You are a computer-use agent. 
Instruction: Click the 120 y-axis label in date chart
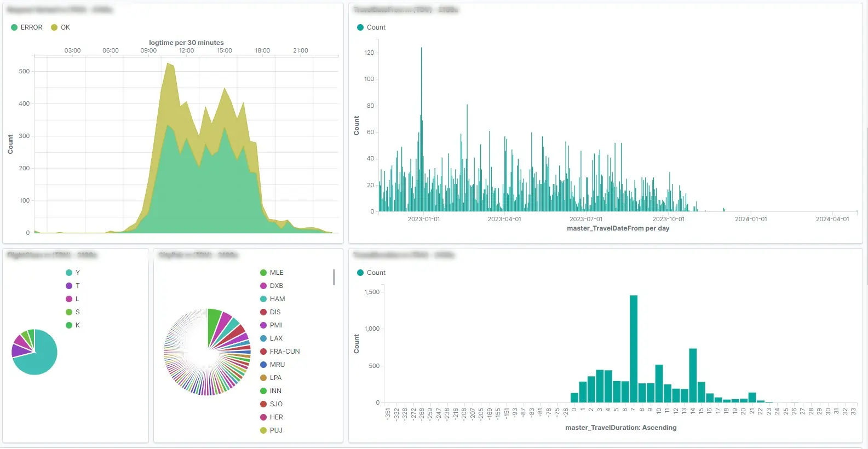[369, 53]
